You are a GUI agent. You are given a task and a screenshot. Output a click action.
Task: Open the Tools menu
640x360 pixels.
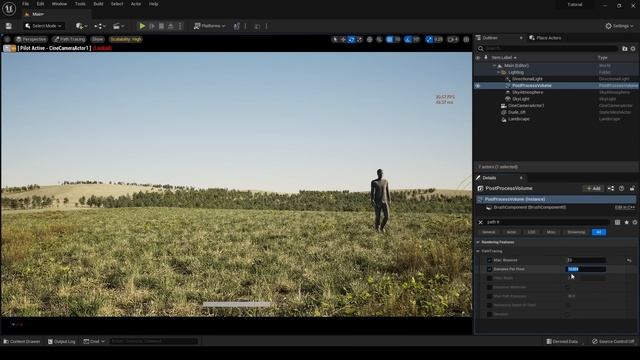pyautogui.click(x=80, y=4)
